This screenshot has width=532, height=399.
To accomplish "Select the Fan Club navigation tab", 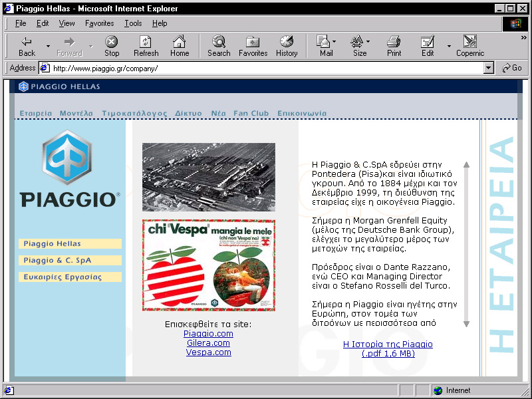I will [251, 113].
